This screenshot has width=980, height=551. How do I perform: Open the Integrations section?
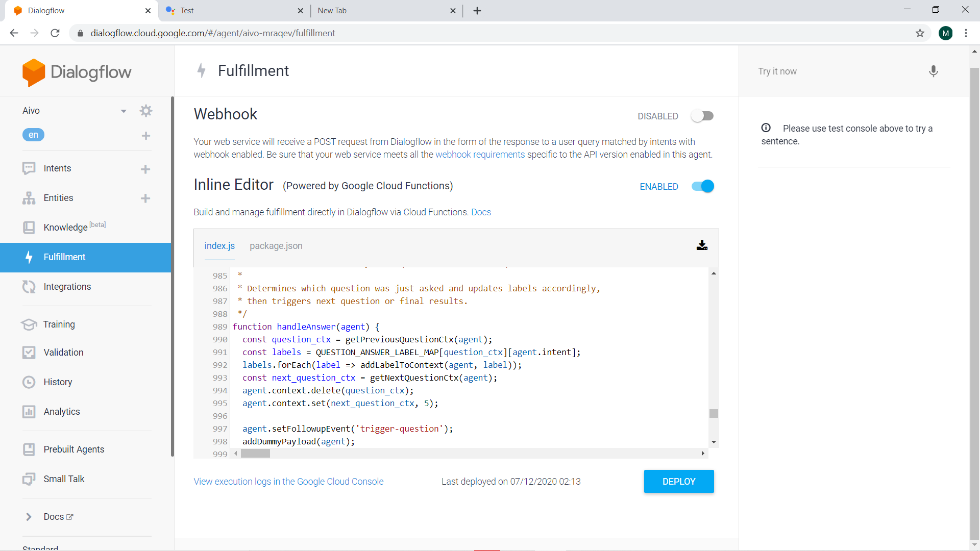pos(67,287)
